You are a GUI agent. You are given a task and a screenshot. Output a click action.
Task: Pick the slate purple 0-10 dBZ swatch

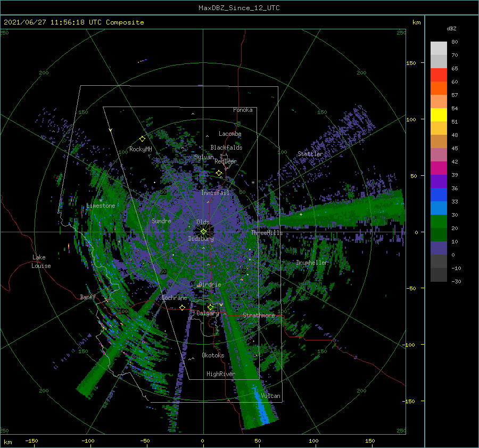click(439, 248)
